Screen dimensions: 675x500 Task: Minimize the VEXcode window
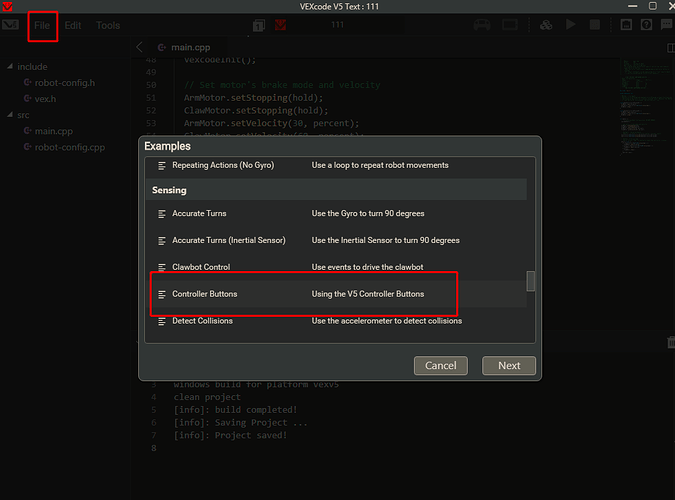point(632,6)
